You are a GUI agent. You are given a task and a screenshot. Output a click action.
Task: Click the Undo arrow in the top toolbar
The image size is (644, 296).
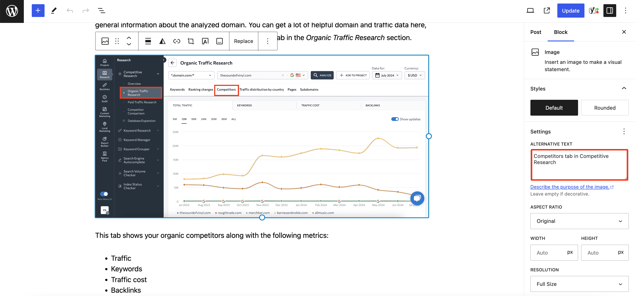(x=69, y=11)
